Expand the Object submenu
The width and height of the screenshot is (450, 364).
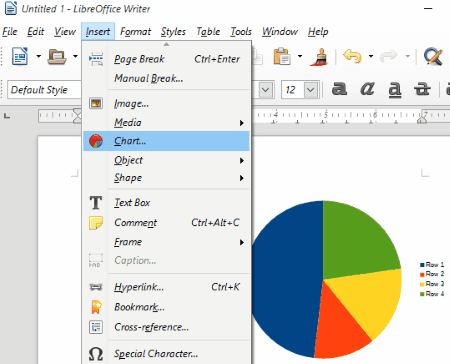tap(166, 160)
